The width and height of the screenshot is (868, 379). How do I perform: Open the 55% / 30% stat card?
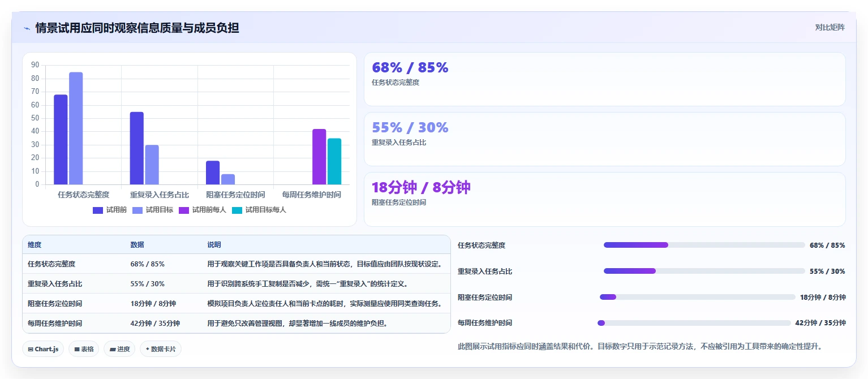tap(604, 139)
